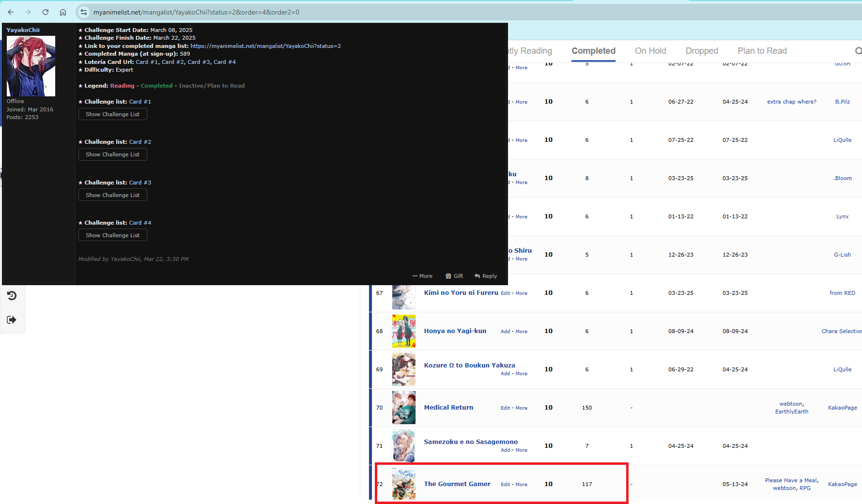Click the "extra chap where?" tag

tap(792, 102)
